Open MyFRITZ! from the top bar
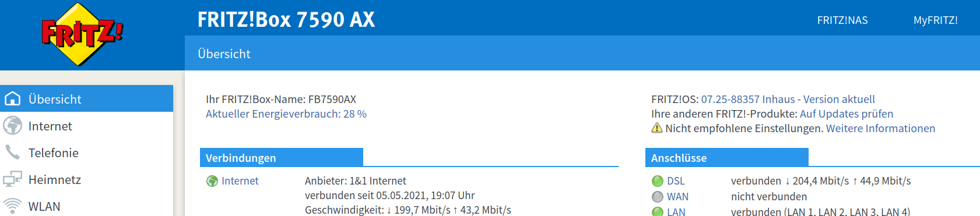The image size is (980, 216). 935,20
